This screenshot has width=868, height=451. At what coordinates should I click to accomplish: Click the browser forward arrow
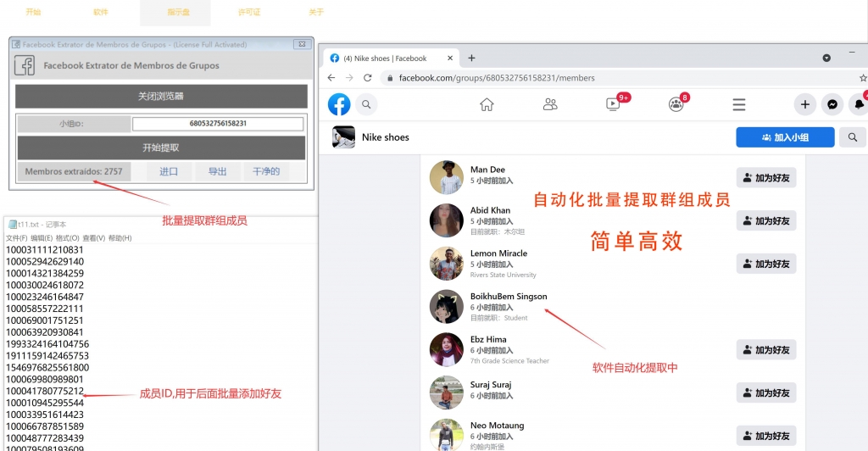(x=349, y=78)
